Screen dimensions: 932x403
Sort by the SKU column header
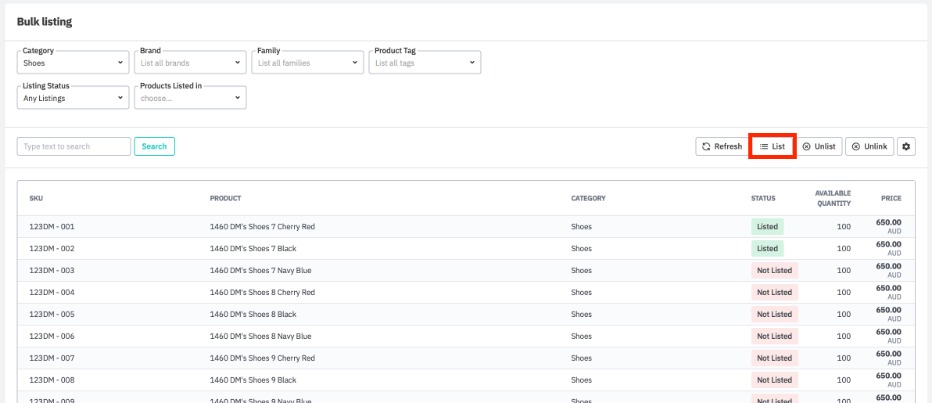(37, 198)
